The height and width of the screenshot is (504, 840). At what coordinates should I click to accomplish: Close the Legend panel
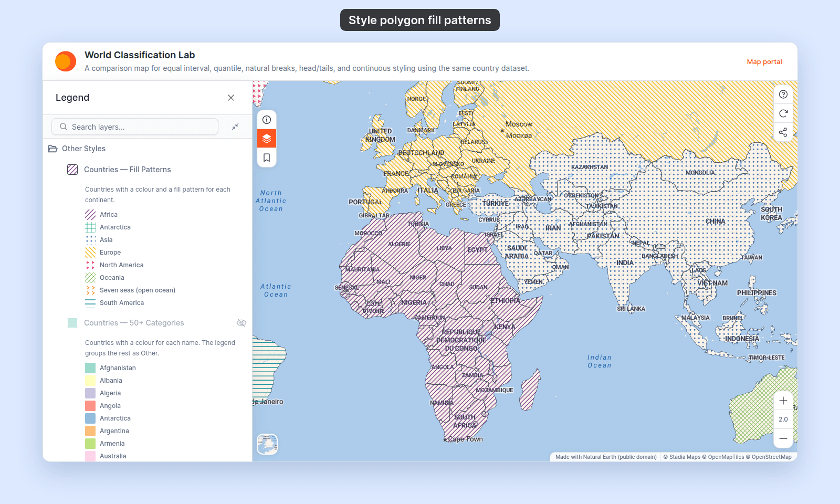(231, 98)
